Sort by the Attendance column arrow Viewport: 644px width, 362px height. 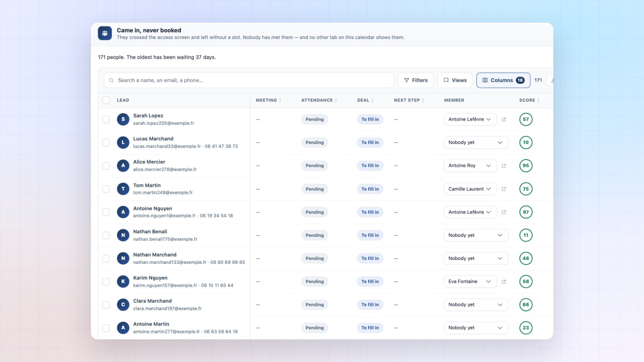[336, 101]
